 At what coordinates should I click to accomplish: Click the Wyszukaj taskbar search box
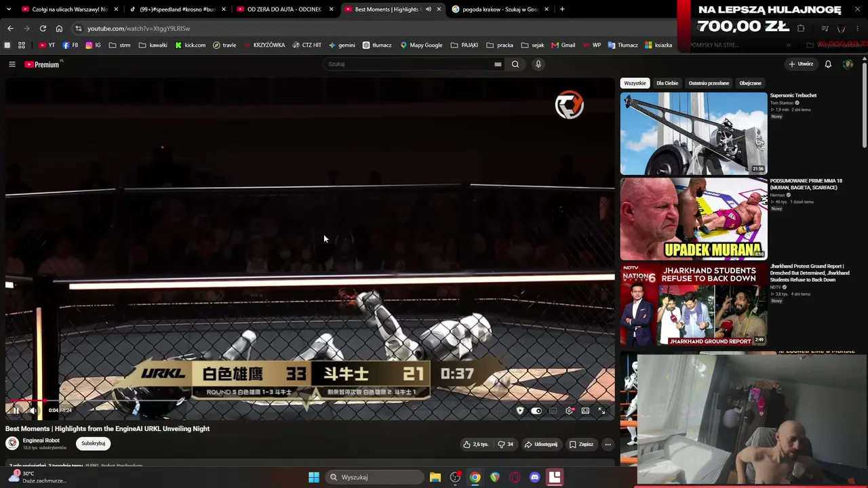(374, 477)
